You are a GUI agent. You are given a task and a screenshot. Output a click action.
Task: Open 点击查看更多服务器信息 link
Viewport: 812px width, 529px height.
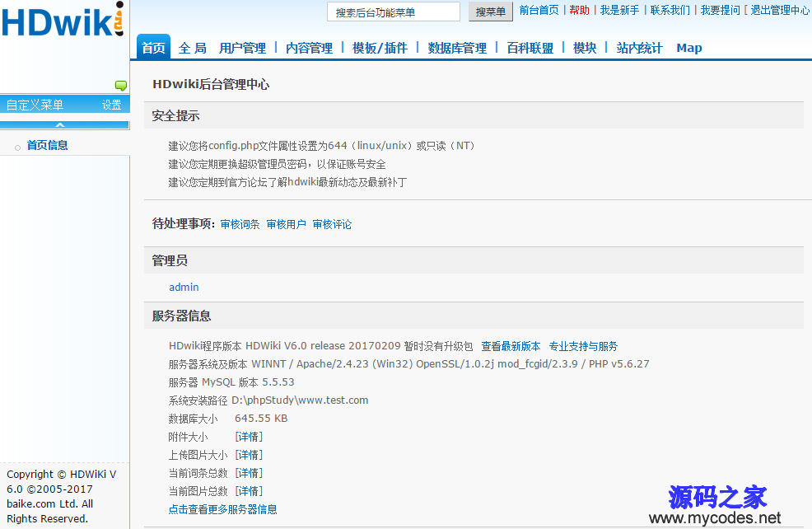click(x=222, y=509)
